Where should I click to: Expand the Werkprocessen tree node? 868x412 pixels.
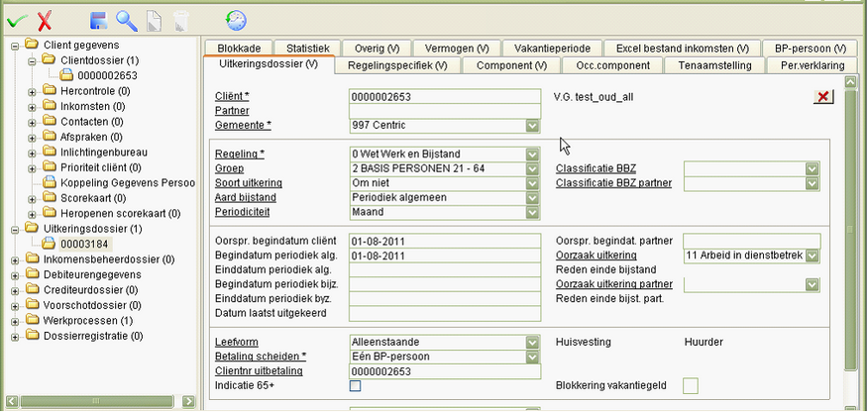click(x=15, y=321)
